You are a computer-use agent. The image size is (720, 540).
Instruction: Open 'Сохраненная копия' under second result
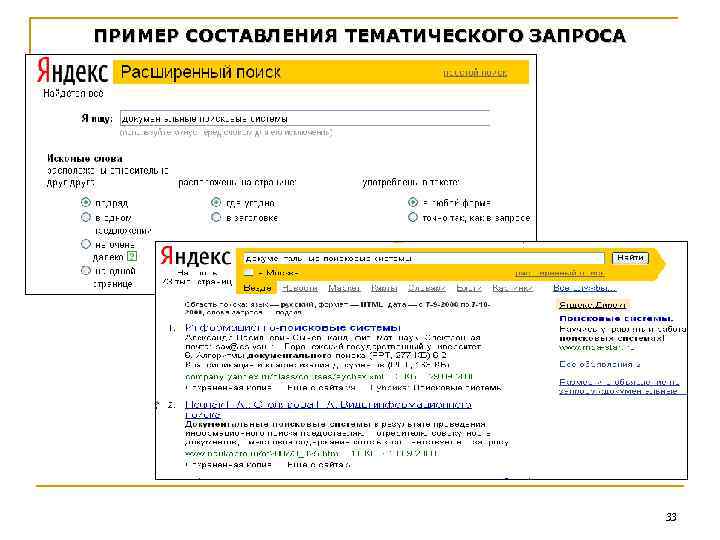pos(229,464)
